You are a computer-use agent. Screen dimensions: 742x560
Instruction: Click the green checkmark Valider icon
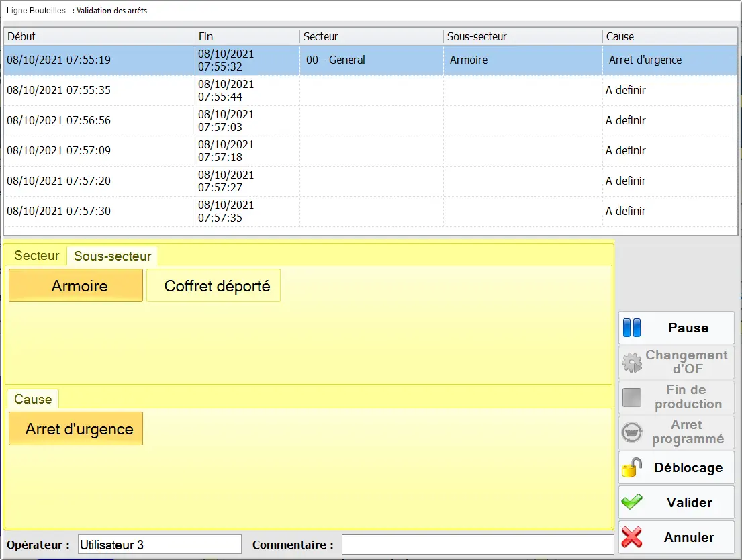coord(632,502)
